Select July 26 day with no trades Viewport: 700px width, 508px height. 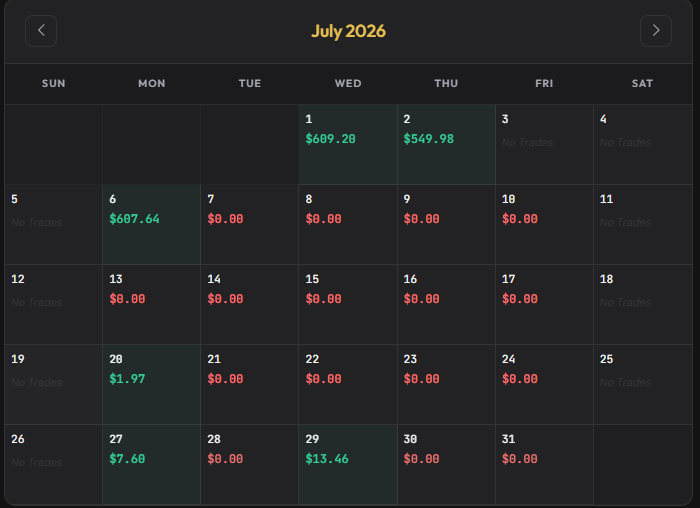[54, 465]
